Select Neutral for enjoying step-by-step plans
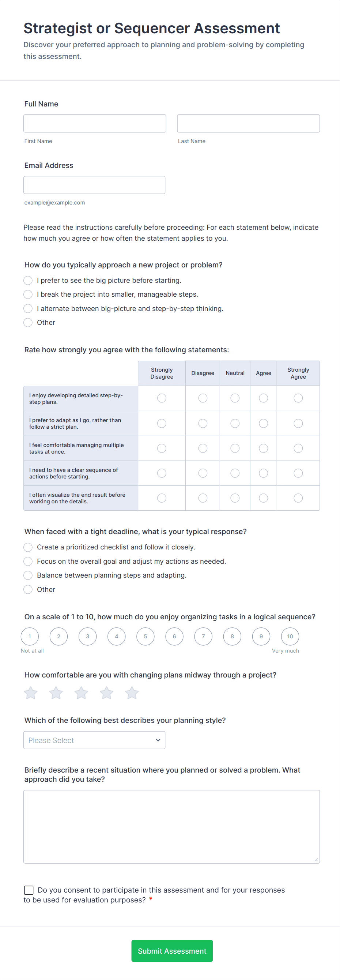 (235, 398)
